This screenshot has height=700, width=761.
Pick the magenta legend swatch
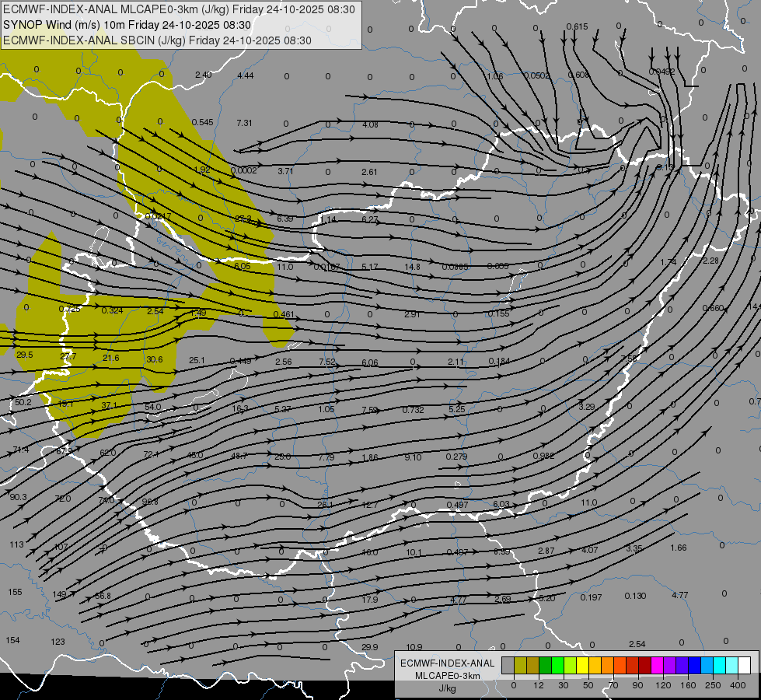[658, 665]
